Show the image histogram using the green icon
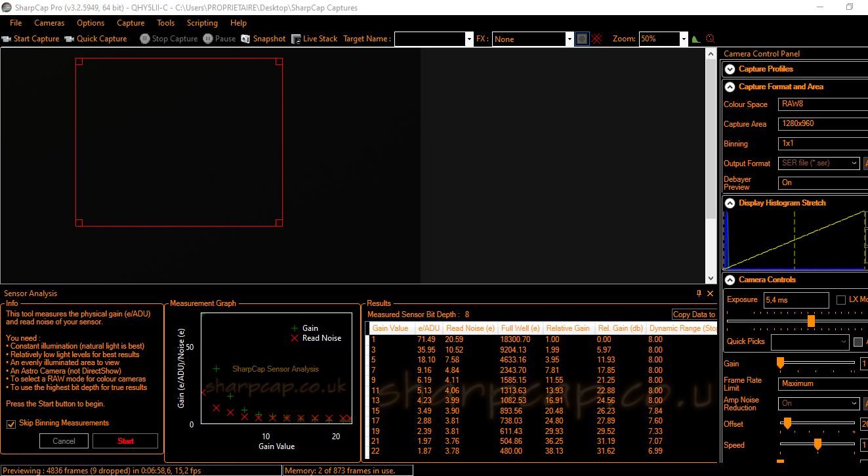 [x=696, y=39]
